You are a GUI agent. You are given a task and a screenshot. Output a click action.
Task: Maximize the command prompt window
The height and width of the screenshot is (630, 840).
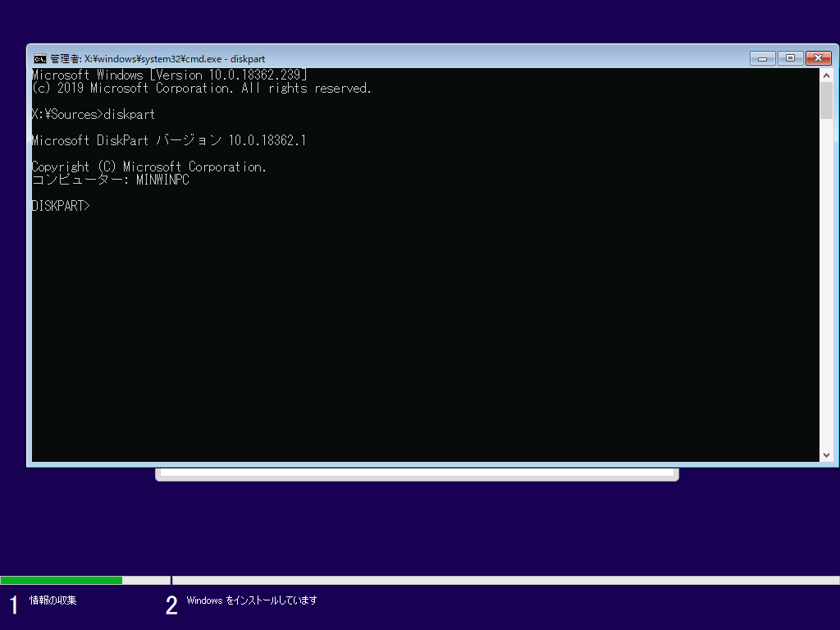790,58
